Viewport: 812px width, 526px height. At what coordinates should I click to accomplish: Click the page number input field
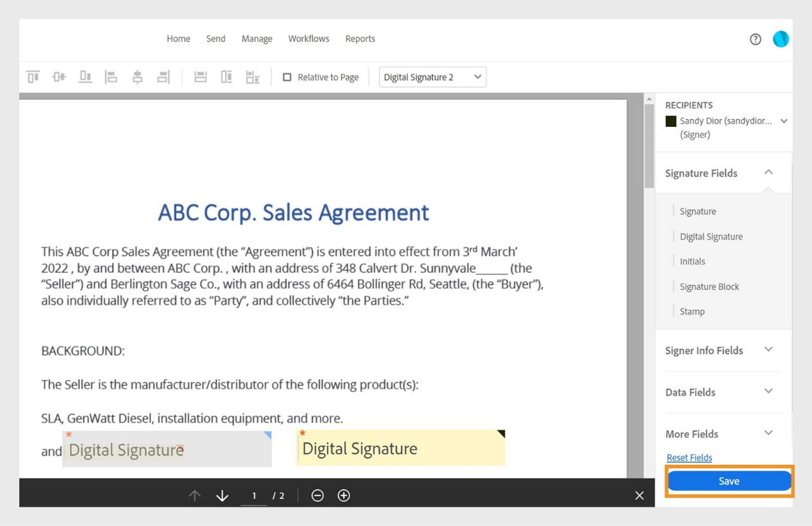click(254, 495)
